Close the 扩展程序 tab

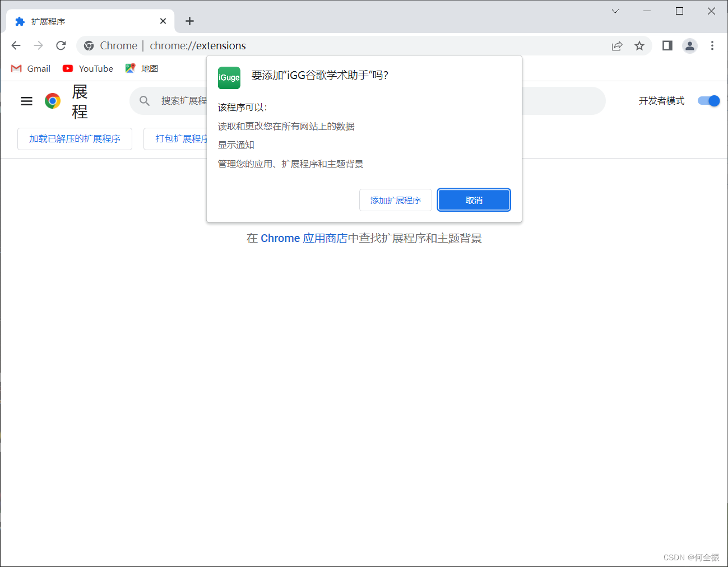163,21
